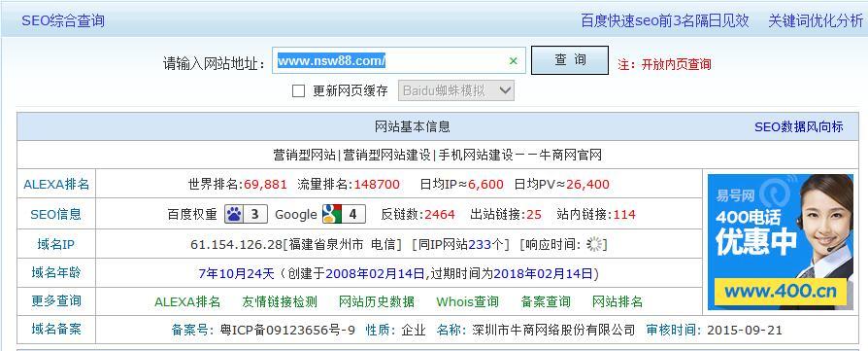Open 百度快速seo前3名隔日见效 link
The image size is (868, 351).
(665, 21)
